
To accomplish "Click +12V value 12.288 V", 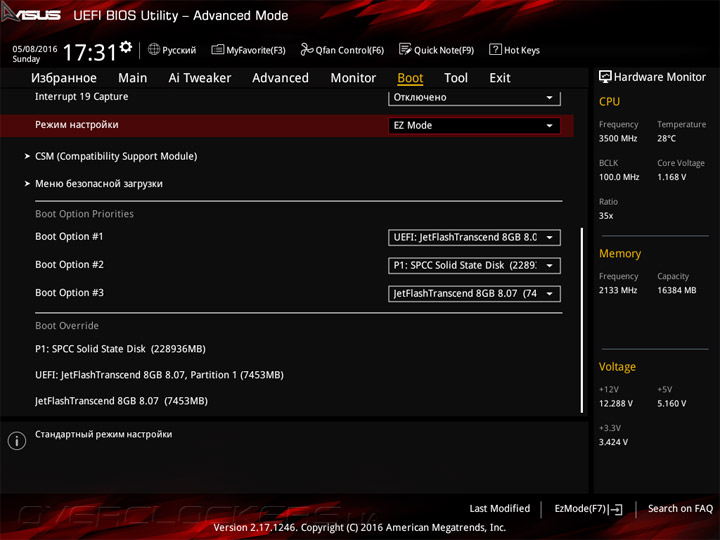I will click(616, 404).
